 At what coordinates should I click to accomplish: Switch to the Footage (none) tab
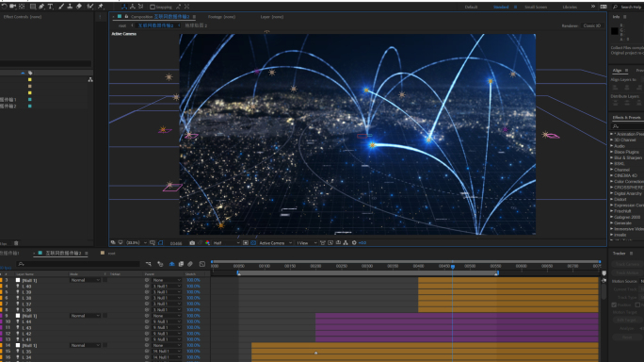click(222, 17)
